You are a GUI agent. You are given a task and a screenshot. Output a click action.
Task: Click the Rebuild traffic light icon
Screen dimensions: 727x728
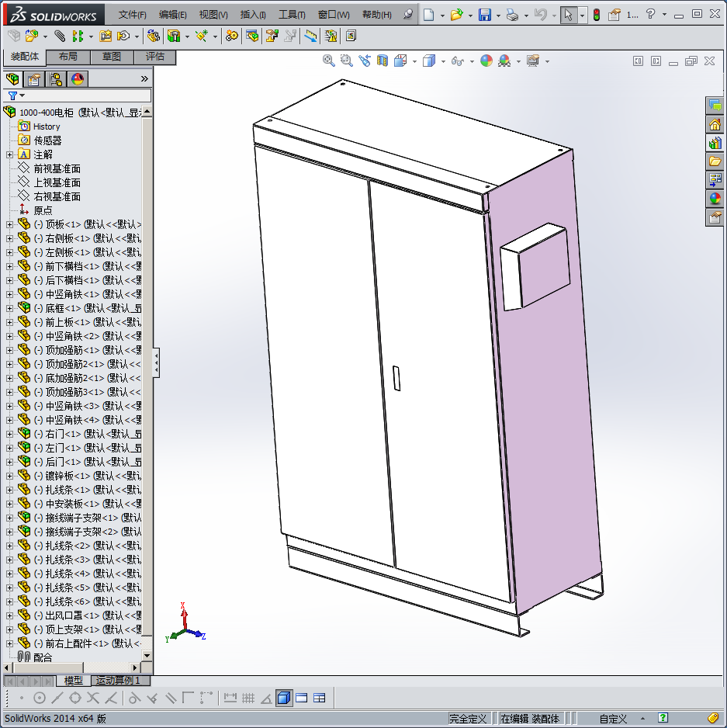tap(596, 15)
